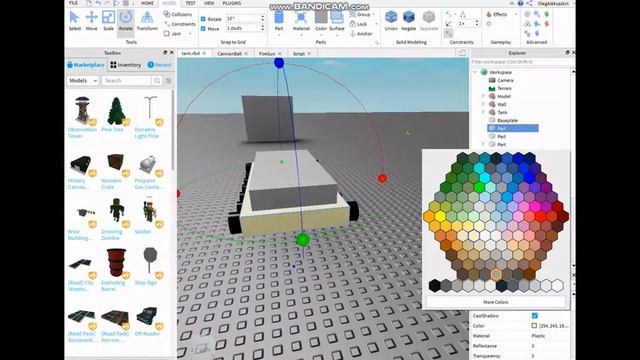Click the Color property value swatch
640x360 pixels.
(534, 326)
